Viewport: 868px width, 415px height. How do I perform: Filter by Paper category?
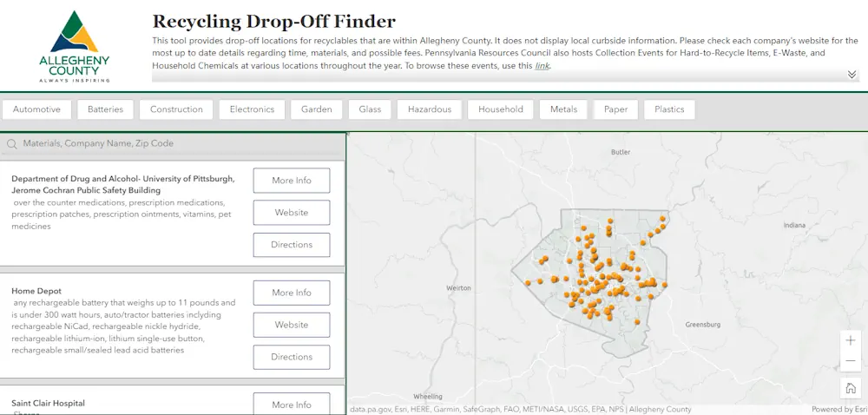(615, 109)
